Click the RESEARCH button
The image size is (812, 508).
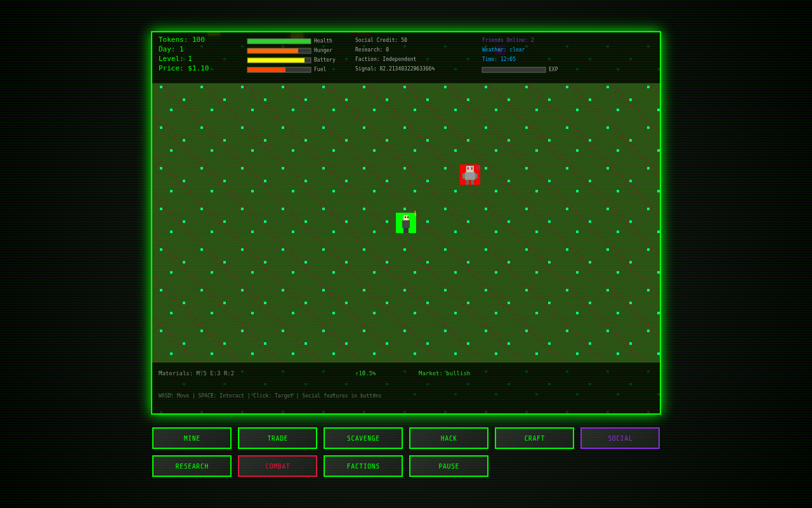coord(192,466)
